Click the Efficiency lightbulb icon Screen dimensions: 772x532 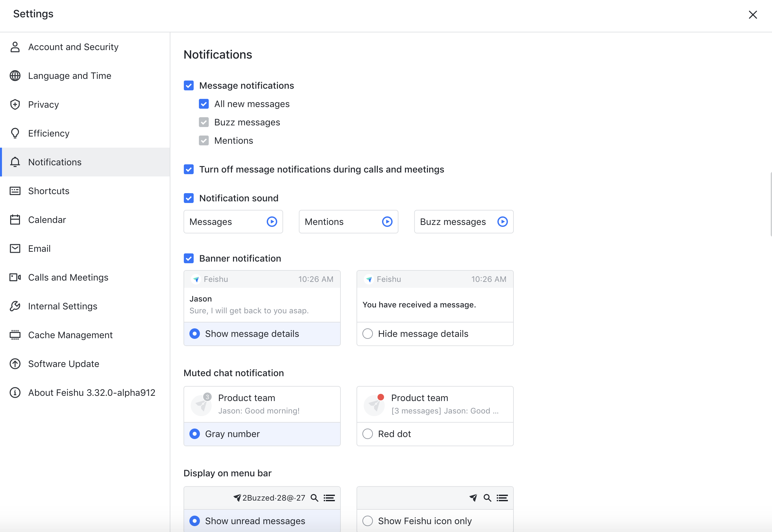15,133
